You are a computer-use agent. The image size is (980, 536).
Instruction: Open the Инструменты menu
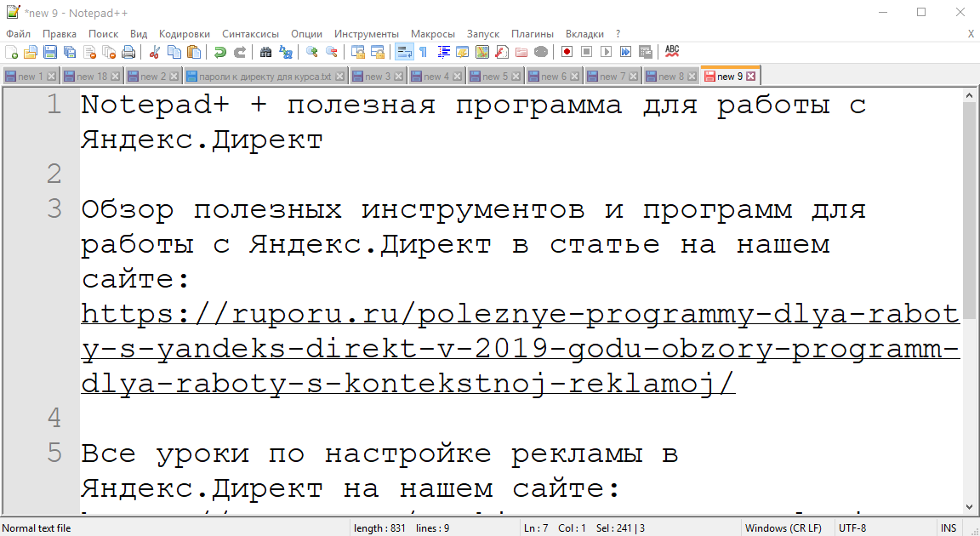pyautogui.click(x=367, y=34)
